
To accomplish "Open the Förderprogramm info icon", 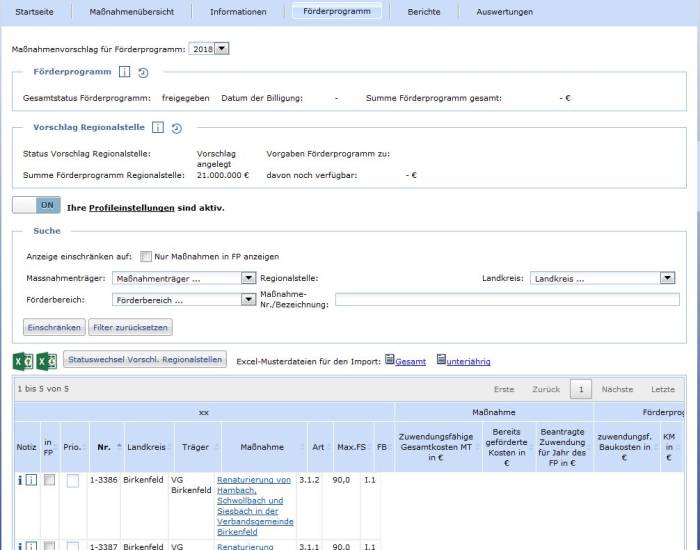I will [124, 72].
